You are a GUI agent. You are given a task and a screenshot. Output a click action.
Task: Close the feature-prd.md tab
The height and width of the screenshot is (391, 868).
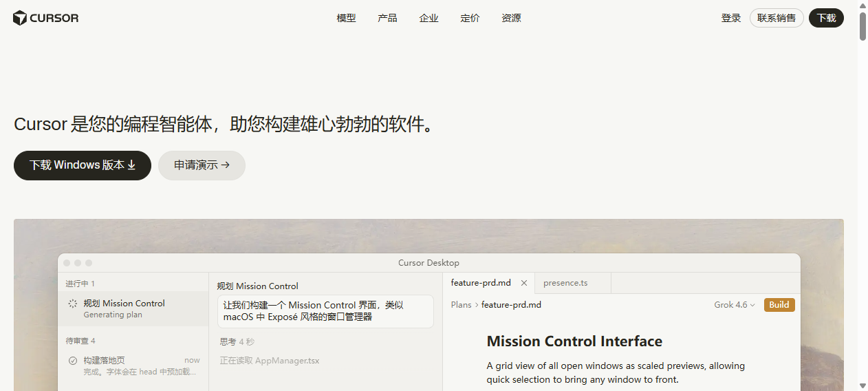[x=524, y=283]
